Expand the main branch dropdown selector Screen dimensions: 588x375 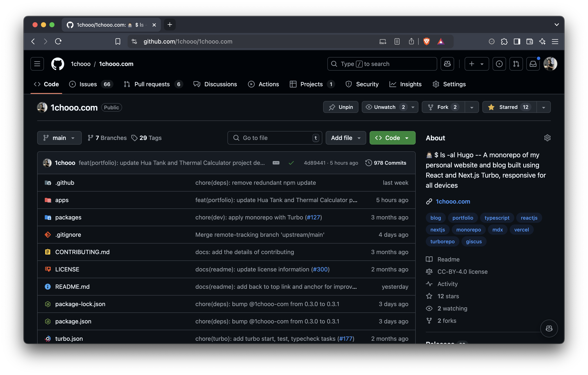59,138
